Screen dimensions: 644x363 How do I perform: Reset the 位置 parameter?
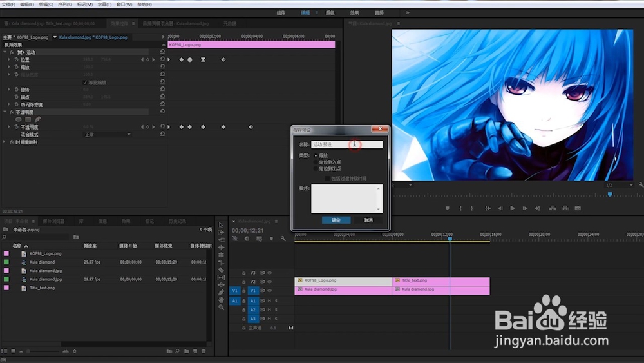162,59
